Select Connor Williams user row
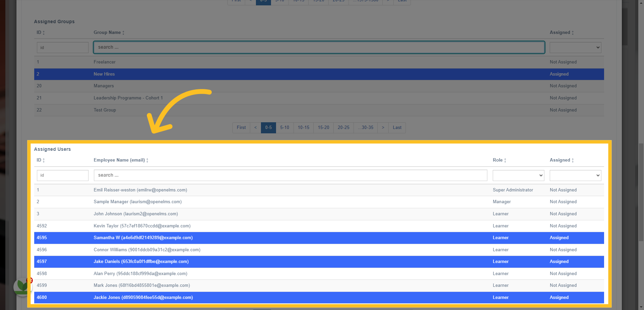Screen dimensions: 644x310 [x=319, y=250]
